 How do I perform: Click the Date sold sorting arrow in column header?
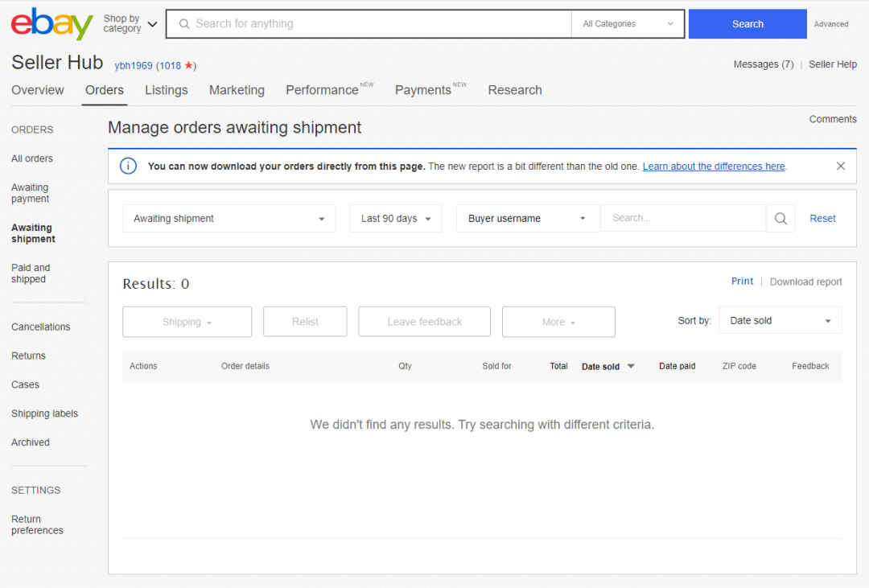[x=629, y=366]
